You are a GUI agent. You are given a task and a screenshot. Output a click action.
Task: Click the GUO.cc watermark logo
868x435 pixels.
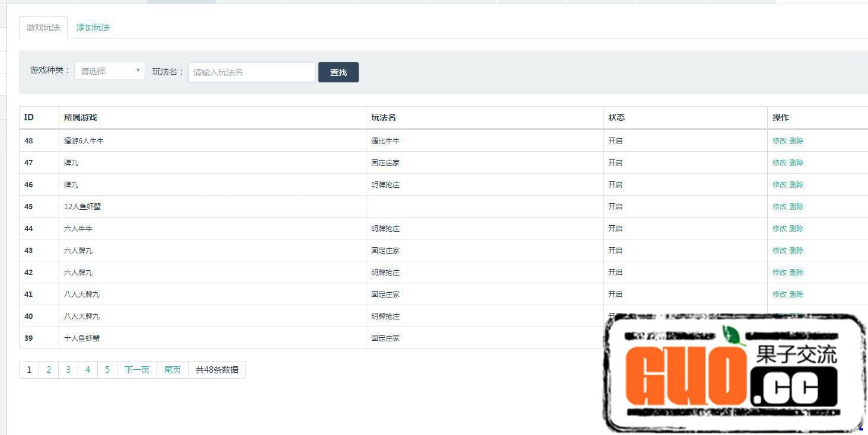[x=733, y=373]
